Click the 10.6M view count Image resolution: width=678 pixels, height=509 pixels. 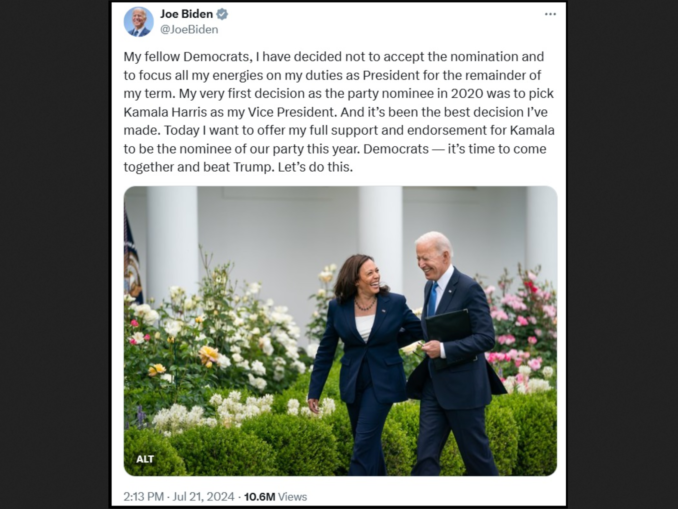[x=259, y=496]
